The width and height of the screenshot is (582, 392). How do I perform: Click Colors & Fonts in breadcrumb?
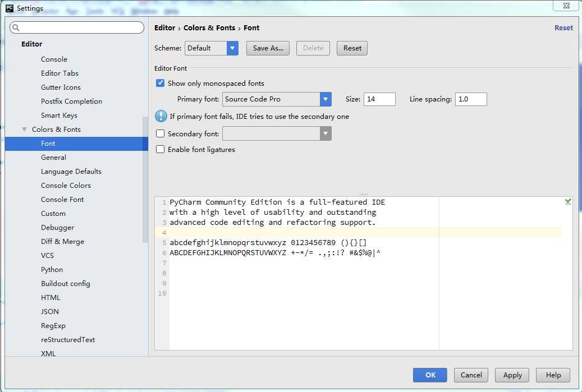click(209, 28)
